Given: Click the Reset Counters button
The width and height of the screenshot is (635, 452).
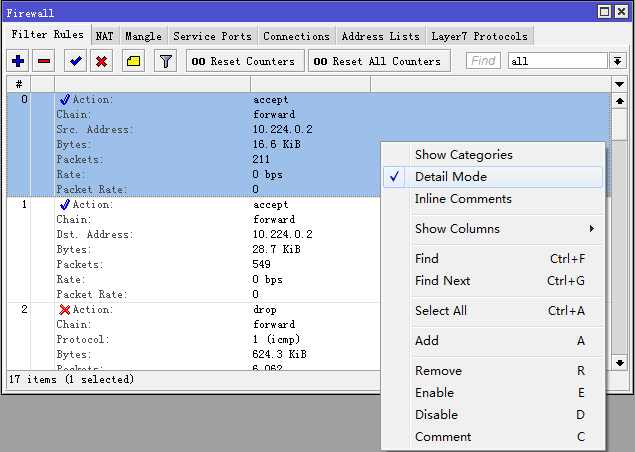Looking at the screenshot, I should coord(243,61).
